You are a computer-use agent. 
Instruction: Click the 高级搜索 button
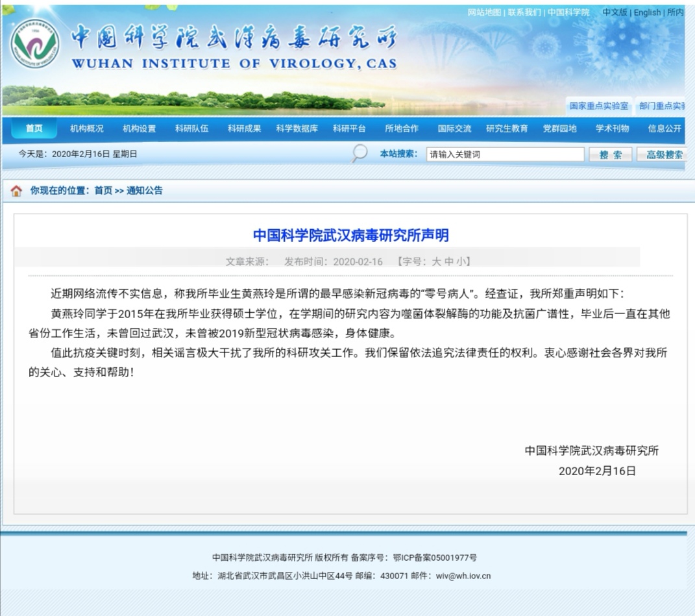click(x=662, y=154)
